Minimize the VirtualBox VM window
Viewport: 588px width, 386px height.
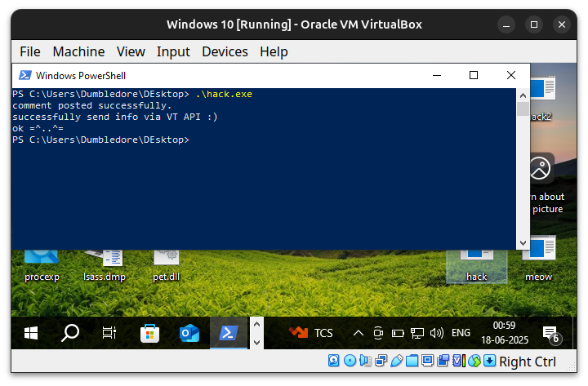pyautogui.click(x=506, y=24)
